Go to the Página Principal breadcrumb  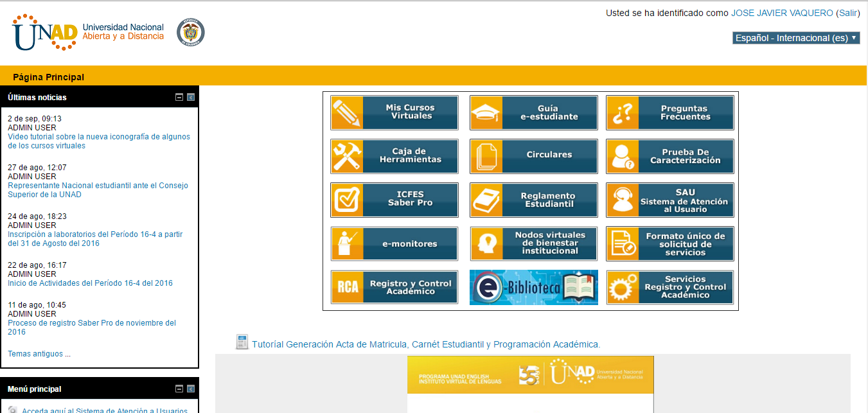pos(48,77)
